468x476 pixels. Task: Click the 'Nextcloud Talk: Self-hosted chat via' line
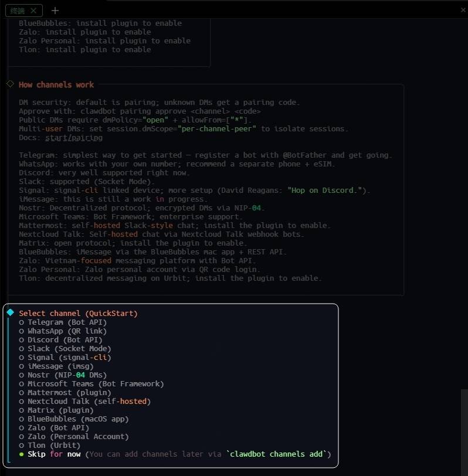click(x=161, y=234)
